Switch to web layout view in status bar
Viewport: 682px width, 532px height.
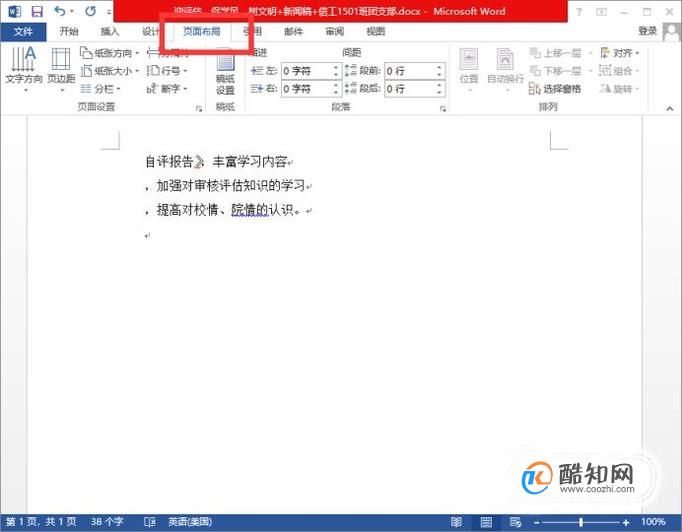point(515,522)
